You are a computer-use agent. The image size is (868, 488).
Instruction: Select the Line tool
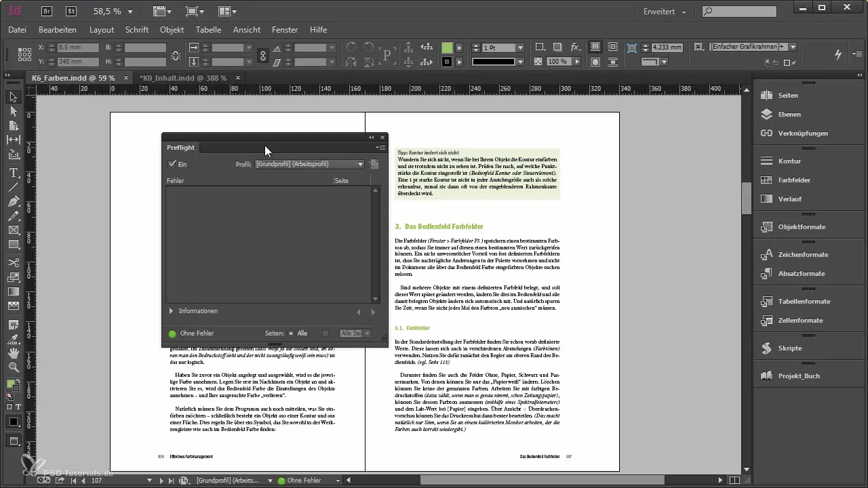coord(14,187)
